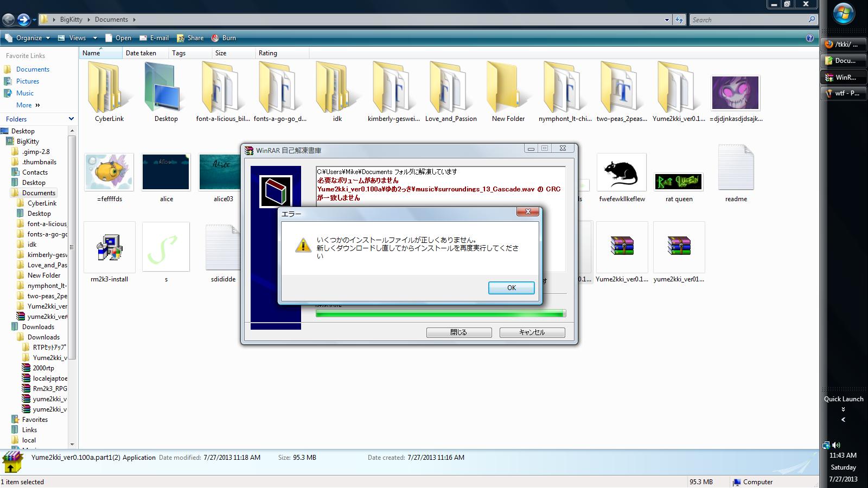The width and height of the screenshot is (868, 488).
Task: Select the fonts-a-go-go_d folder
Action: pyautogui.click(x=280, y=86)
